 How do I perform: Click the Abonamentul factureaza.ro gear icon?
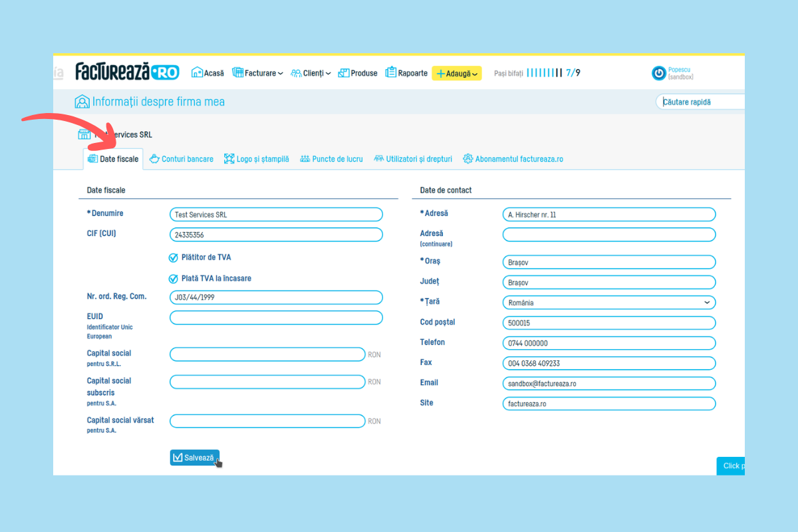click(468, 159)
